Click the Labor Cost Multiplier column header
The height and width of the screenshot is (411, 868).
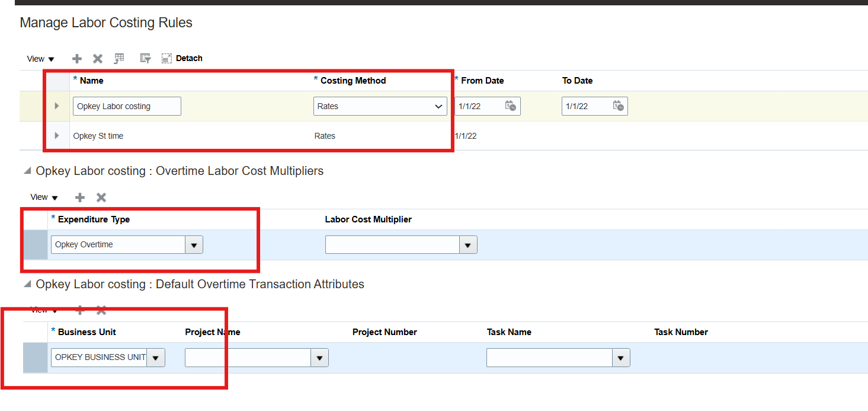point(369,219)
